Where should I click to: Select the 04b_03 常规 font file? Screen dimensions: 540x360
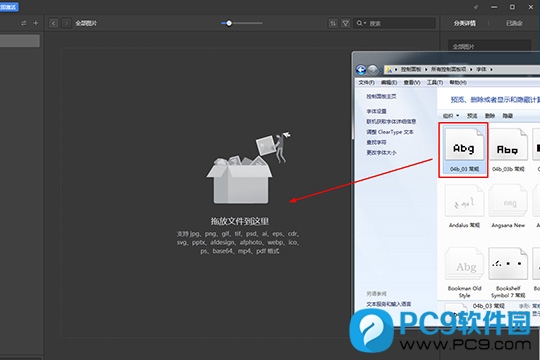[464, 150]
